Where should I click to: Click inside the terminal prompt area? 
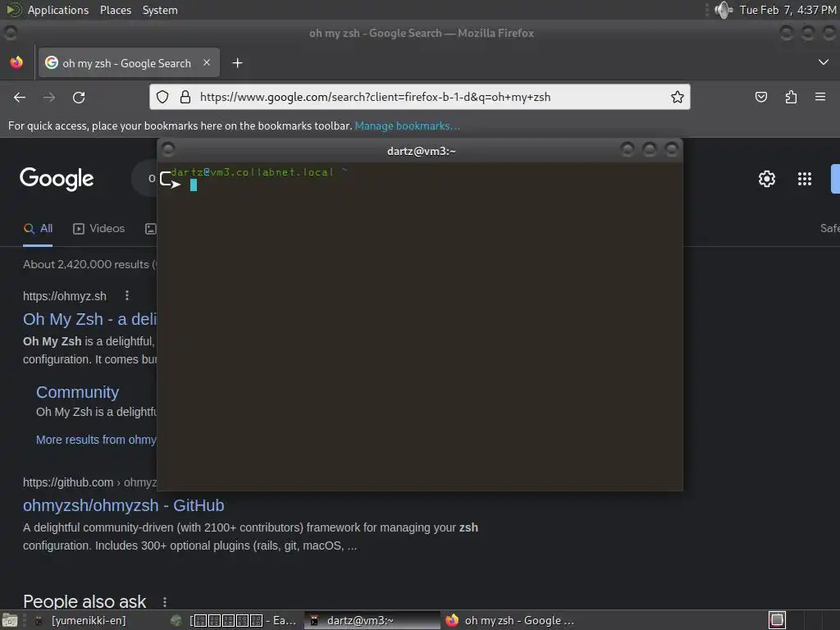(420, 326)
